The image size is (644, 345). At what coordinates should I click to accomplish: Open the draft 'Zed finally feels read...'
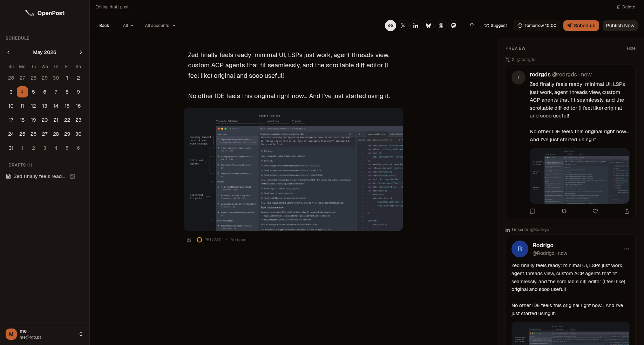click(39, 176)
